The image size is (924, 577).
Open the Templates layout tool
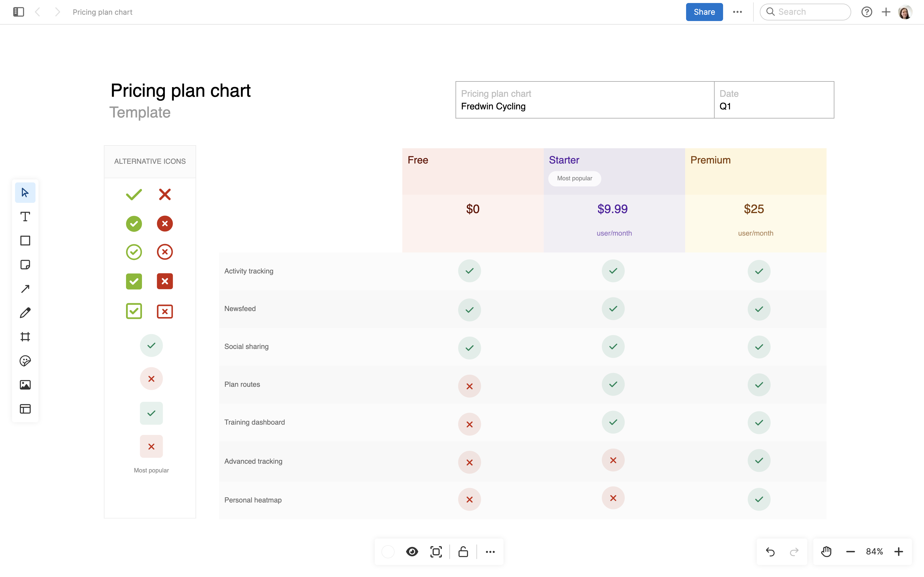point(25,409)
